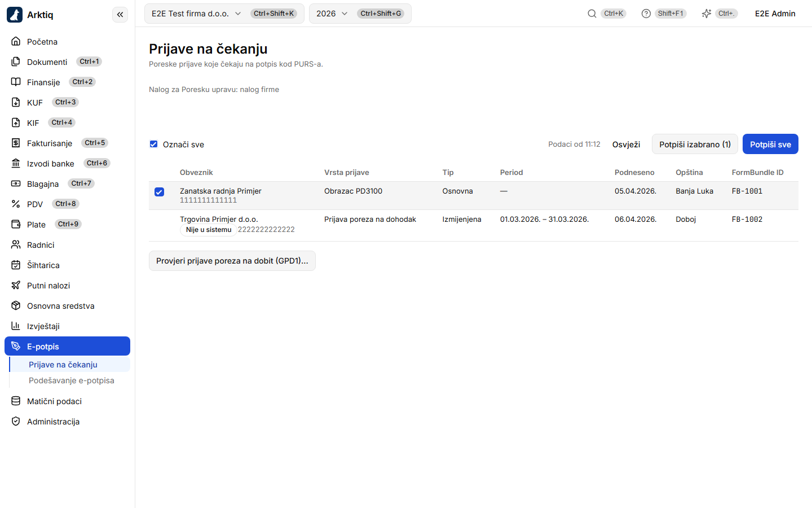
Task: Click the AI sparkle icon
Action: tap(707, 14)
